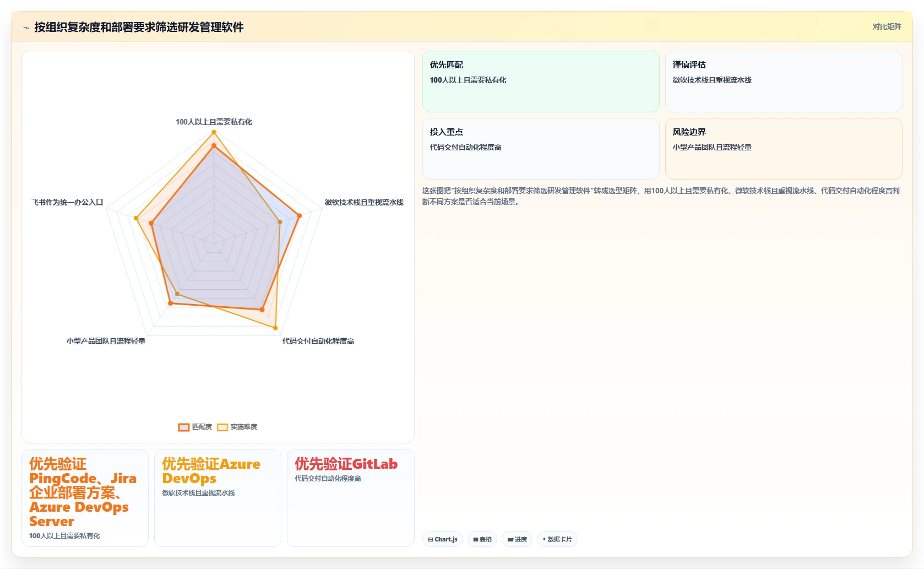Click radar axis label 100人以上且需要私有化
Image resolution: width=924 pixels, height=569 pixels.
point(214,122)
